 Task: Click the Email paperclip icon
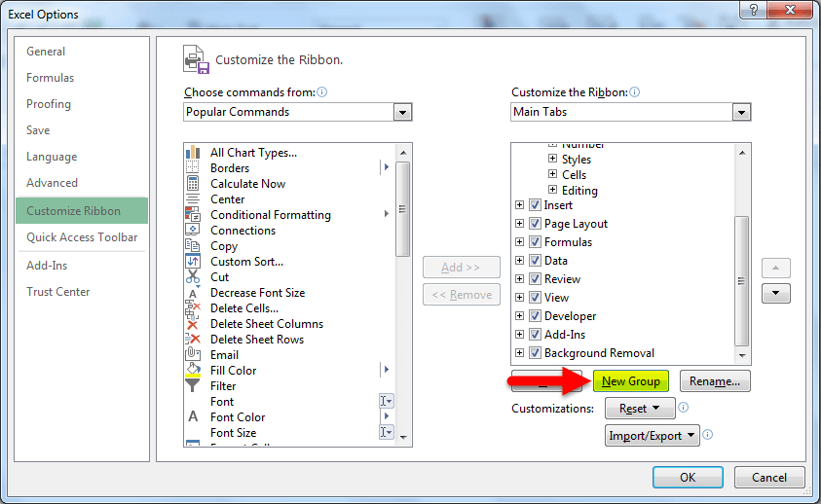pyautogui.click(x=193, y=354)
